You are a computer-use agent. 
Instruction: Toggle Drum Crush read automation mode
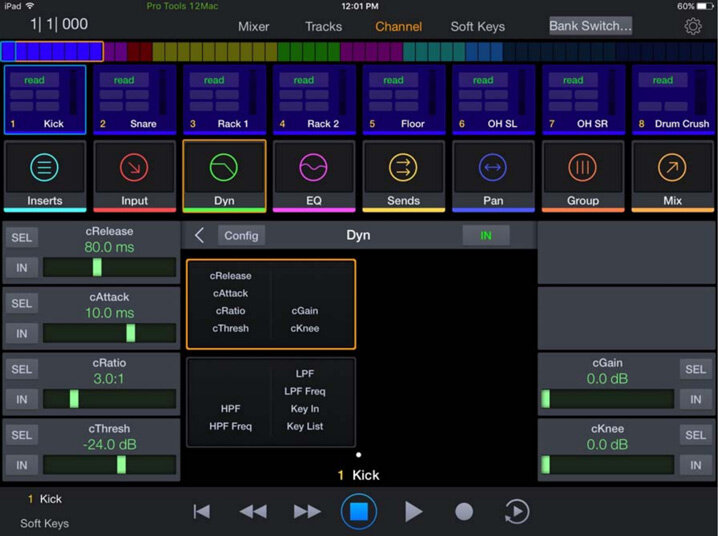coord(663,80)
